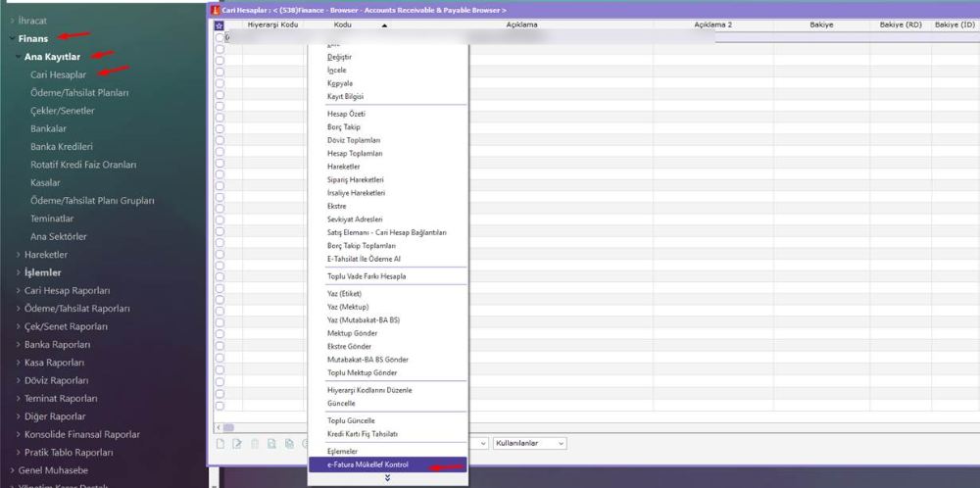Open Çekler/Senetler in the sidebar
The image size is (980, 488).
pyautogui.click(x=63, y=111)
